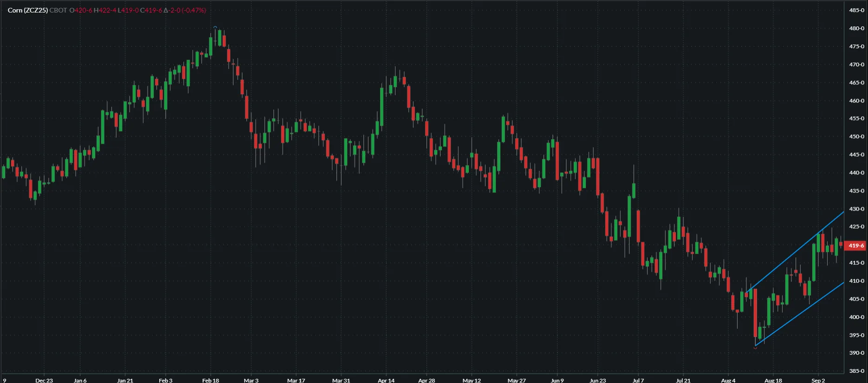The height and width of the screenshot is (383, 868).
Task: Click the Corn (ZCZ25) symbol title
Action: [x=27, y=10]
